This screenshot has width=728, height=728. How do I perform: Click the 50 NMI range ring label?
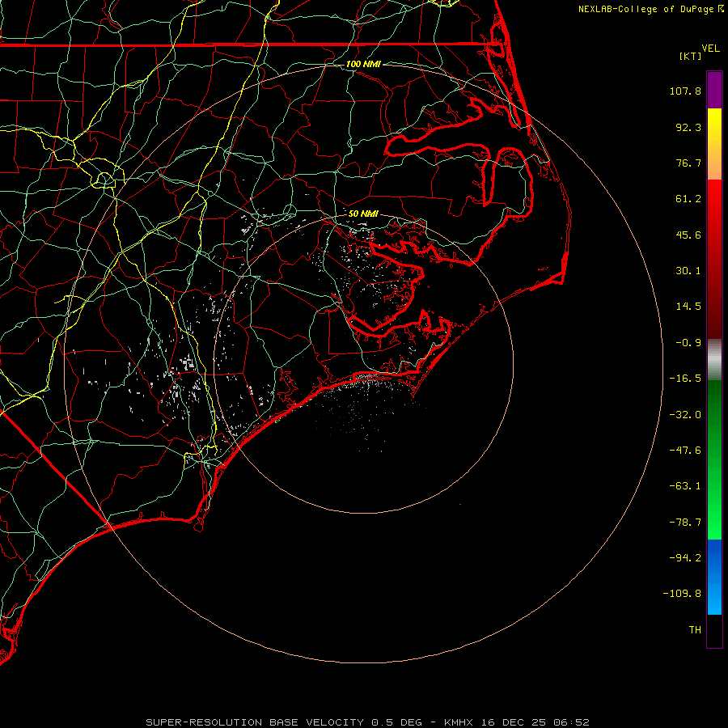tap(363, 214)
